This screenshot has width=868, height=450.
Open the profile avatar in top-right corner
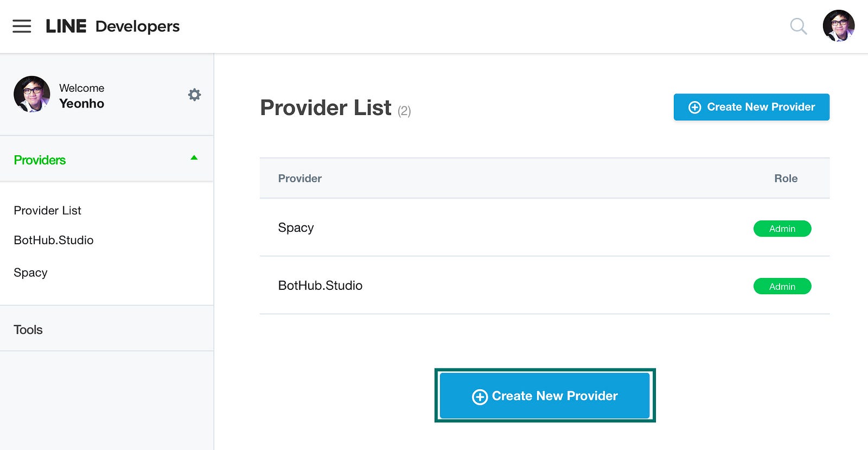tap(838, 26)
